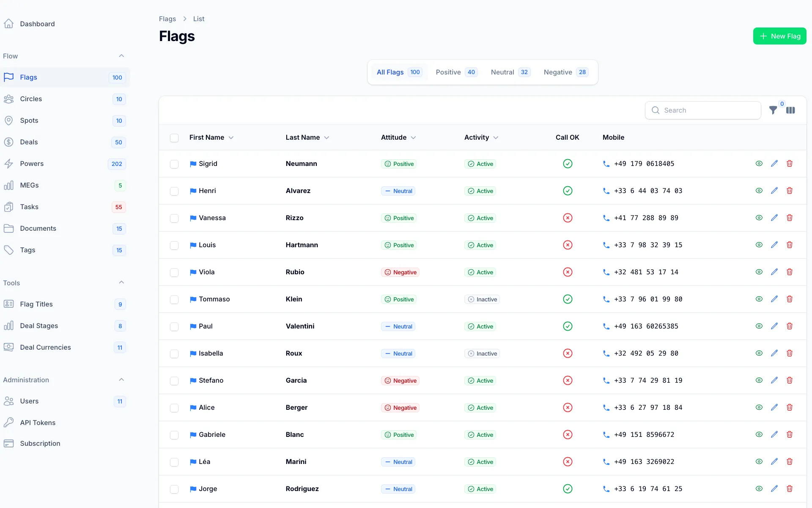Click the Deals dollar icon
The image size is (812, 508).
tap(8, 142)
